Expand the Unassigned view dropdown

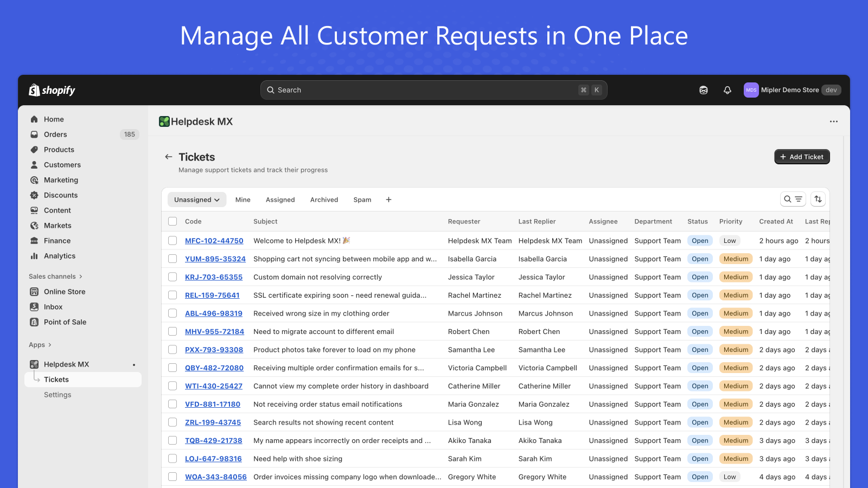click(x=197, y=200)
